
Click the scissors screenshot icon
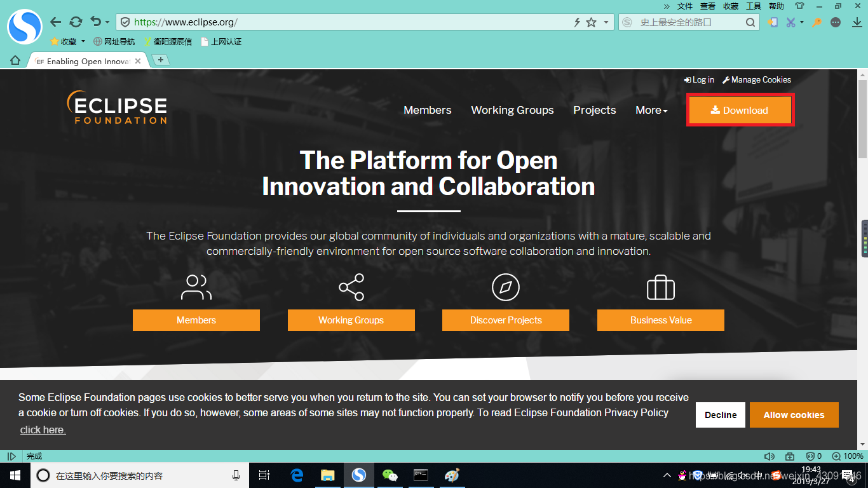pyautogui.click(x=790, y=22)
